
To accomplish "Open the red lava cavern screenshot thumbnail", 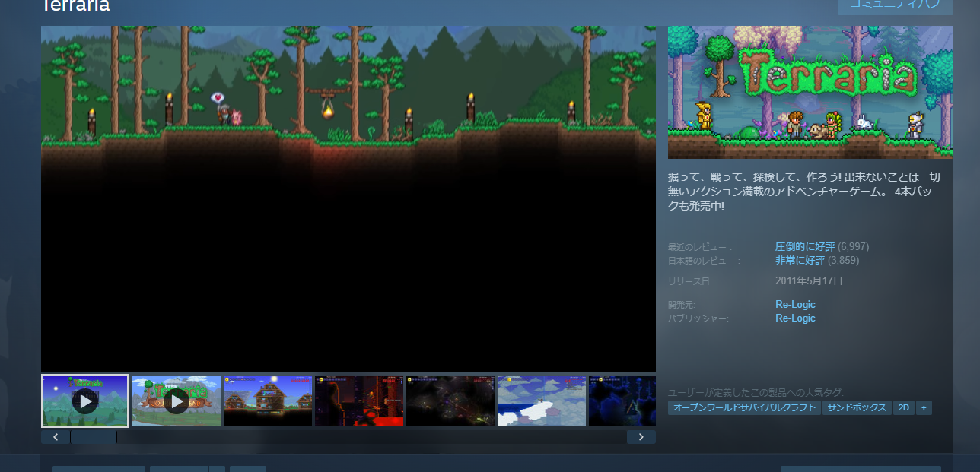I will pos(359,401).
